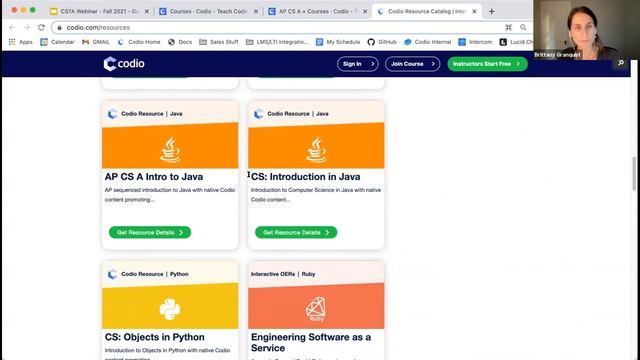Screen dimensions: 640x360
Task: Get Resource Details for AP CS A Intro to Java
Action: [150, 232]
